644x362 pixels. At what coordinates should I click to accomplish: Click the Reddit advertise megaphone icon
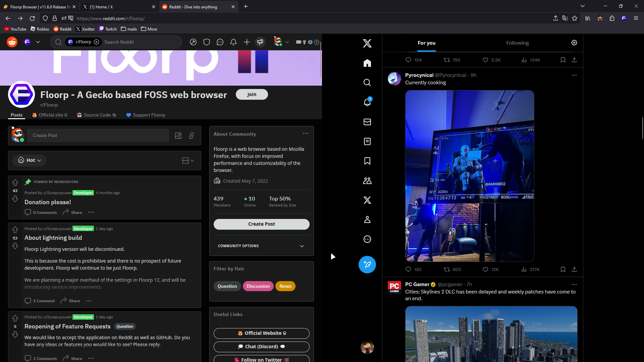260,42
